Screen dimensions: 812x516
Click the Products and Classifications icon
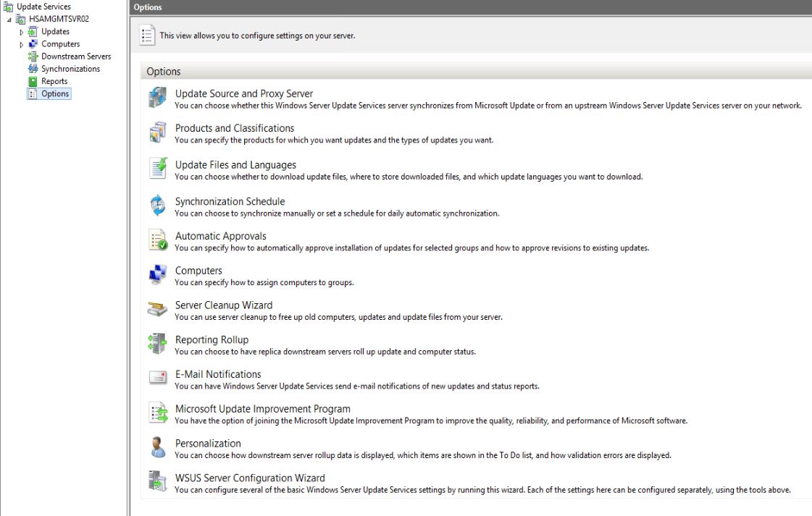[157, 132]
